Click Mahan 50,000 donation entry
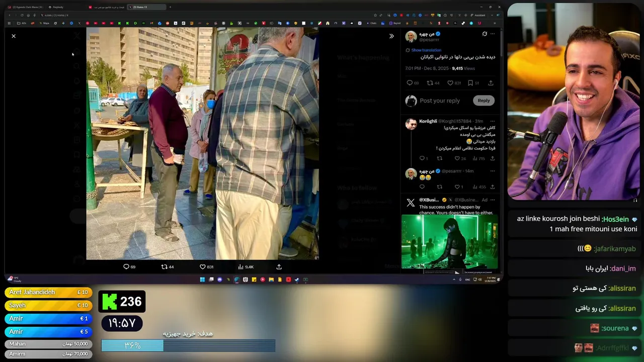This screenshot has height=362, width=644. pyautogui.click(x=48, y=344)
